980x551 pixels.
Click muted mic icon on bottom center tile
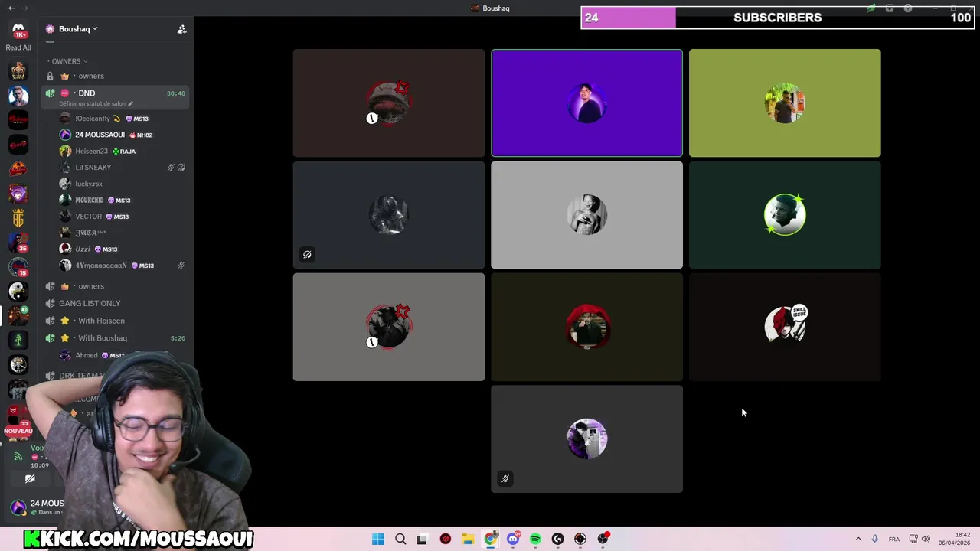click(x=505, y=479)
